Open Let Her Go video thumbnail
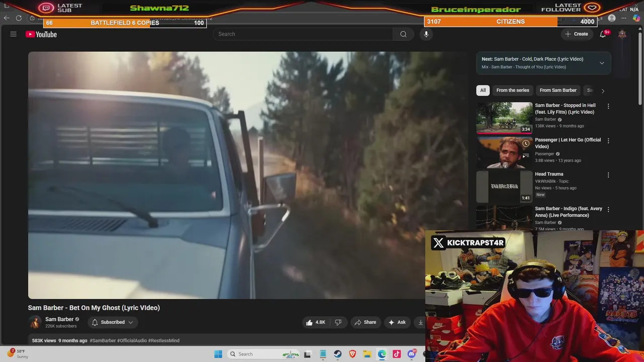The width and height of the screenshot is (644, 362). pyautogui.click(x=504, y=152)
